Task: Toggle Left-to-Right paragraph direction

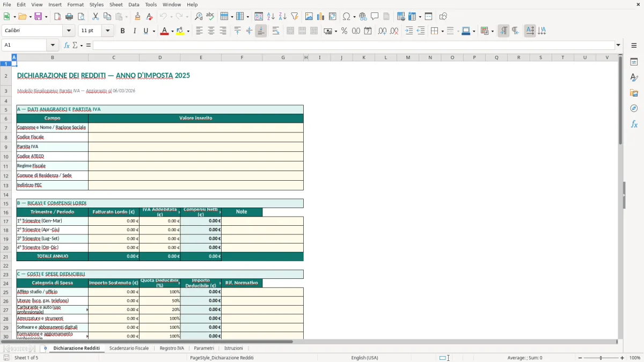Action: [x=503, y=31]
